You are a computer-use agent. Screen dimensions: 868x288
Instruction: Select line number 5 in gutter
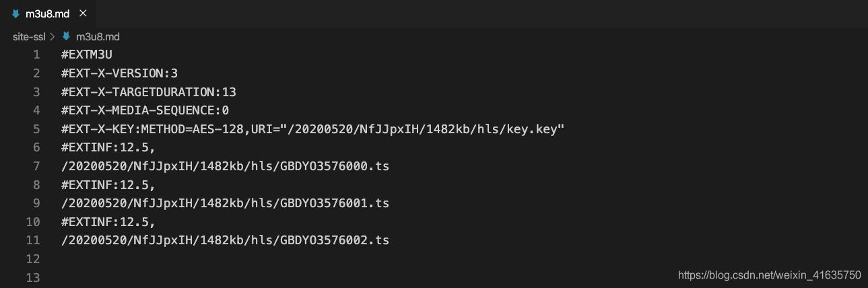click(36, 129)
